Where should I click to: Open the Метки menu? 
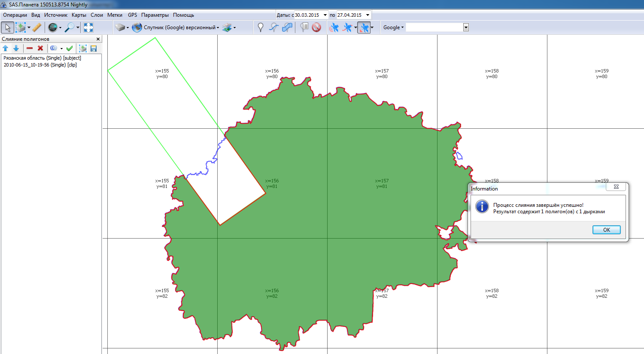pyautogui.click(x=115, y=15)
